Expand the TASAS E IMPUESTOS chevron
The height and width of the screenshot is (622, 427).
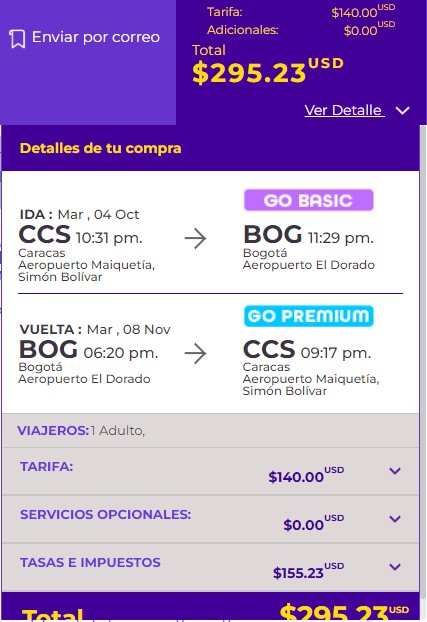coord(395,567)
